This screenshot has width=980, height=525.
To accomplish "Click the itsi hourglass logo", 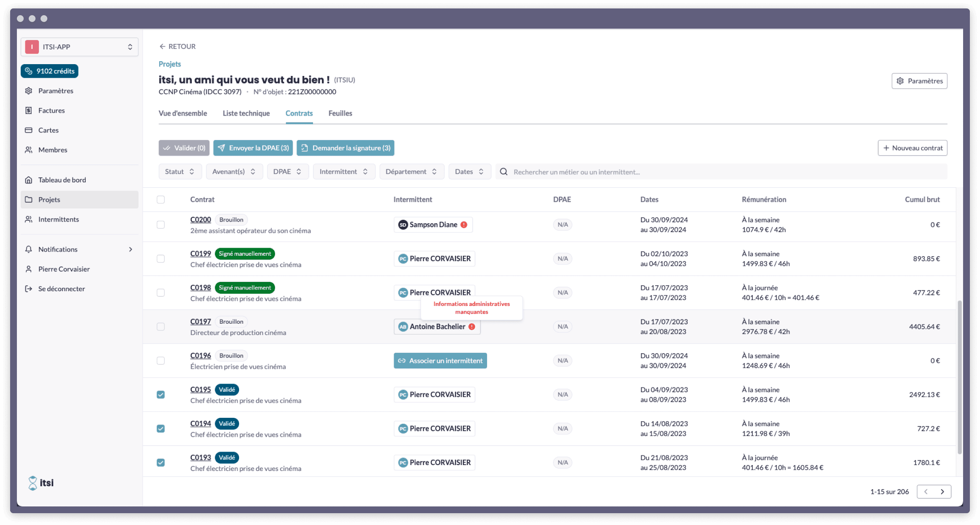I will [33, 483].
